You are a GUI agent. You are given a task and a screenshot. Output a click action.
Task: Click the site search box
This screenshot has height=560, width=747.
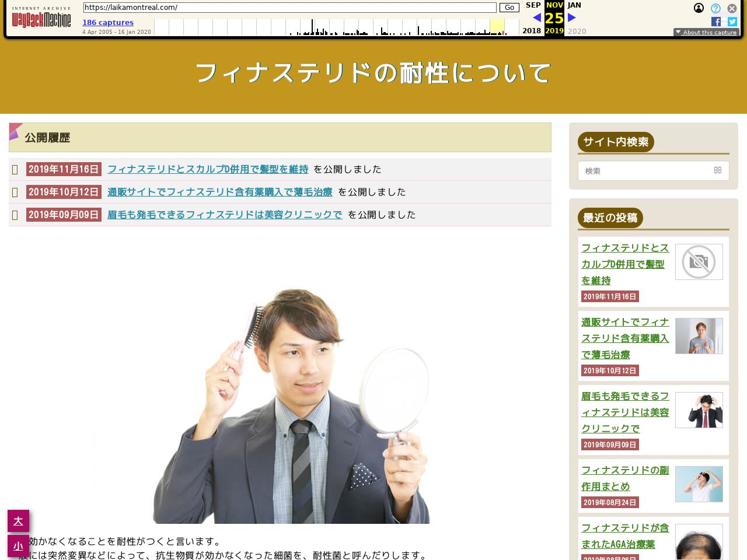click(x=648, y=171)
